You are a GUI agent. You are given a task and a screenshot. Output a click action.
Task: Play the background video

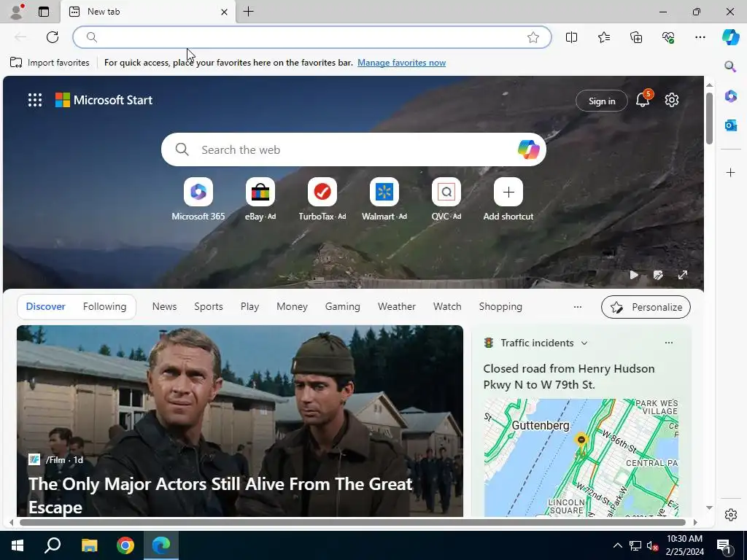(634, 275)
